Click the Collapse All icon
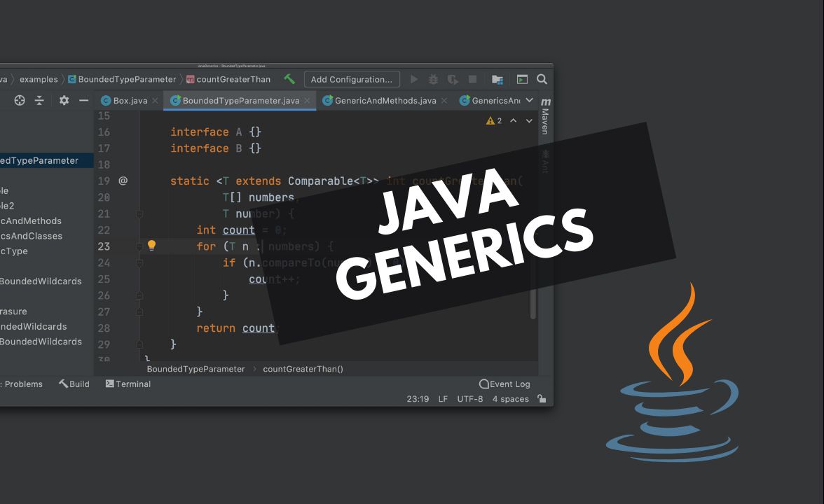The image size is (824, 504). (x=39, y=100)
